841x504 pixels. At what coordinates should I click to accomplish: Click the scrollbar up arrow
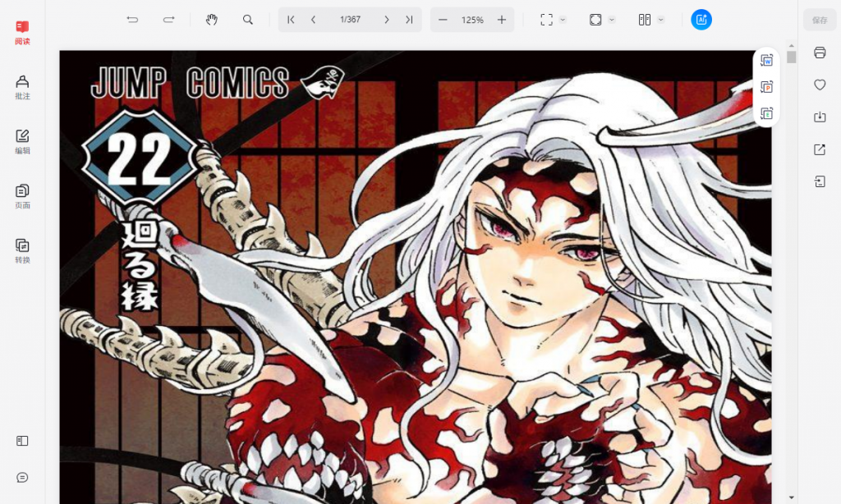click(x=791, y=46)
